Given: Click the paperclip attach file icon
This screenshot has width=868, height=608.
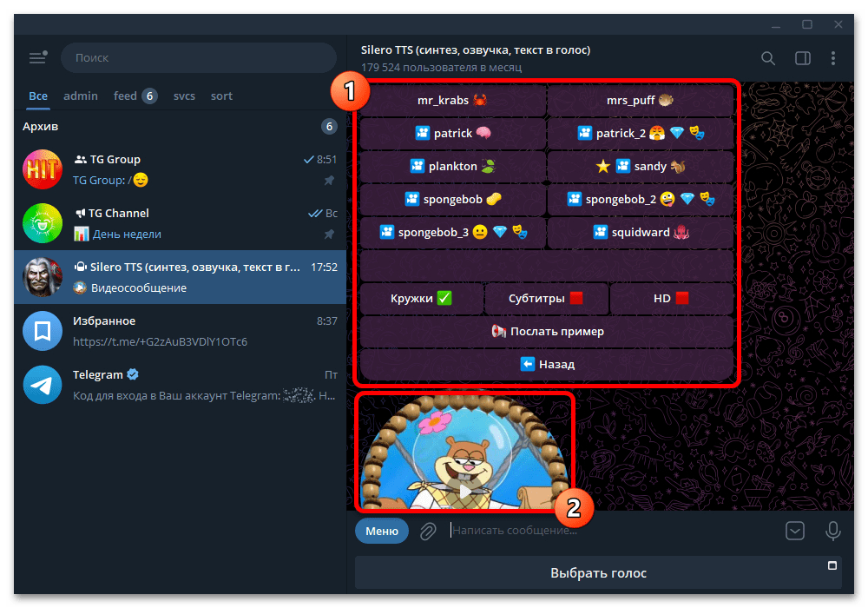Looking at the screenshot, I should click(428, 531).
